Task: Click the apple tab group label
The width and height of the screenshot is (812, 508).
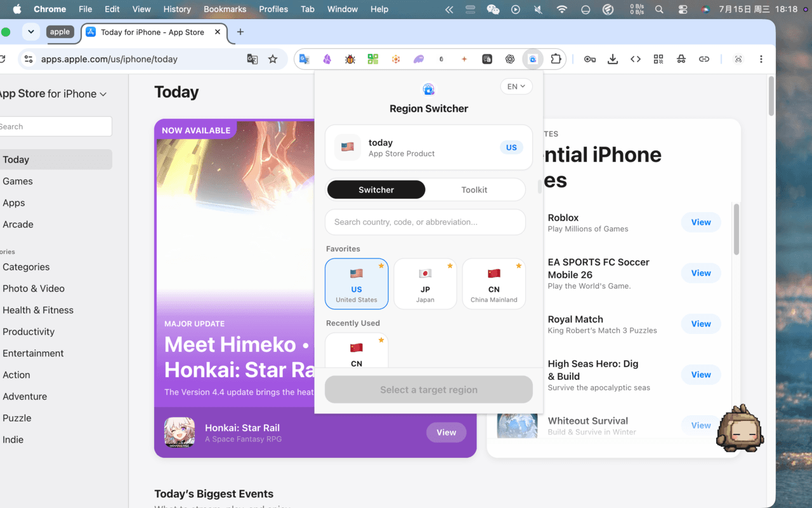Action: [x=60, y=32]
